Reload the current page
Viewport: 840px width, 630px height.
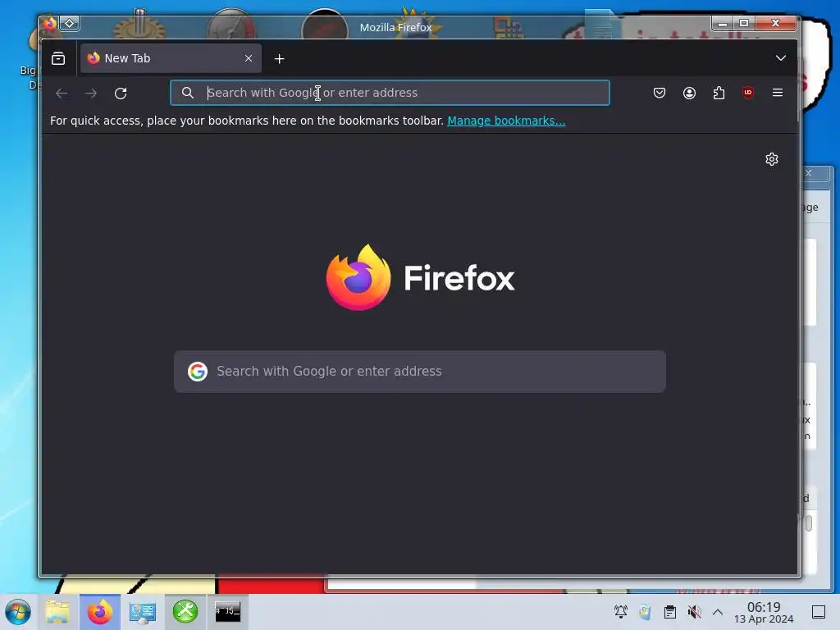click(121, 94)
